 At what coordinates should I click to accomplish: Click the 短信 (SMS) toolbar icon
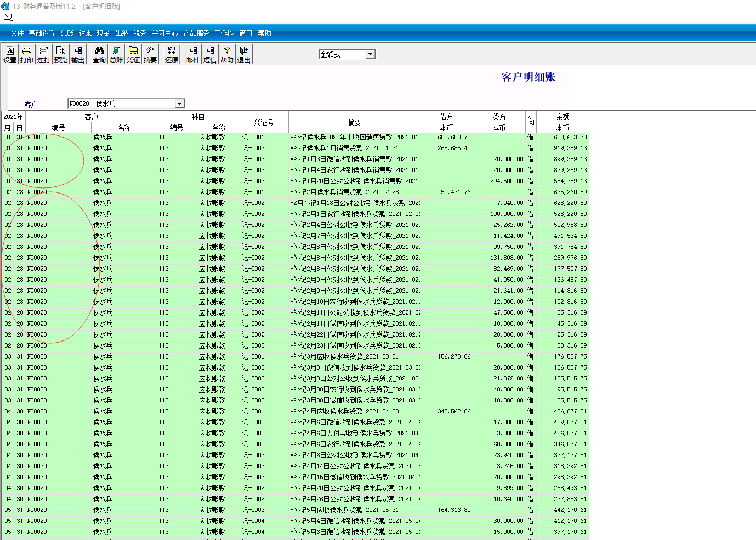[x=210, y=54]
